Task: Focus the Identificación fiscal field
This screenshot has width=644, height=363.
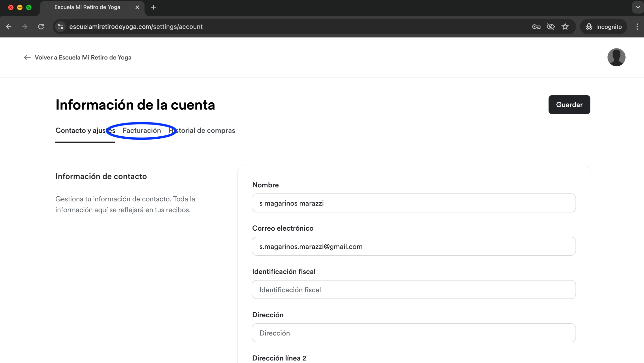Action: 414,290
